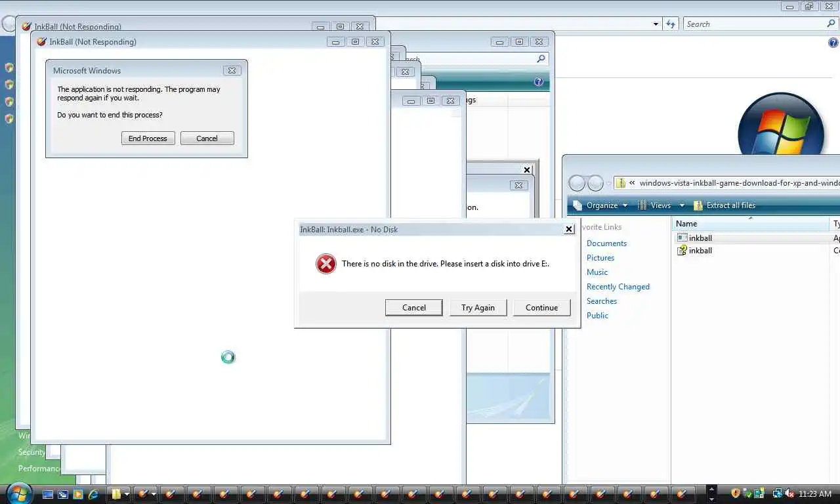Viewport: 840px width, 504px height.
Task: Open Music in Favorite Links
Action: tap(597, 272)
